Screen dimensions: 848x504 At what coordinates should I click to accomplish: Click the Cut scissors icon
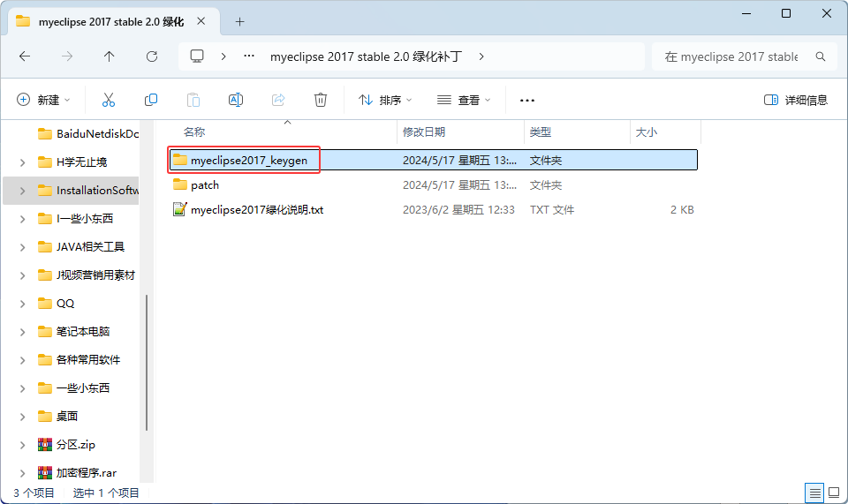point(109,100)
